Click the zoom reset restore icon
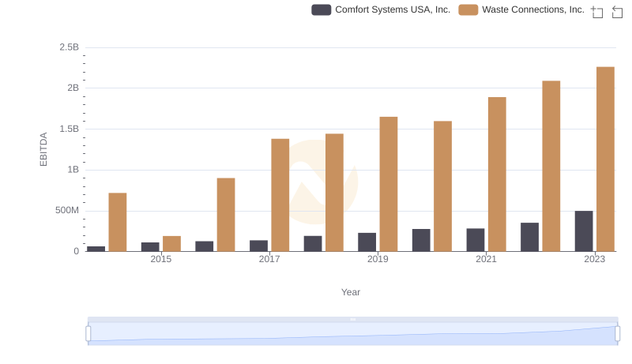The image size is (632, 364). pos(617,12)
